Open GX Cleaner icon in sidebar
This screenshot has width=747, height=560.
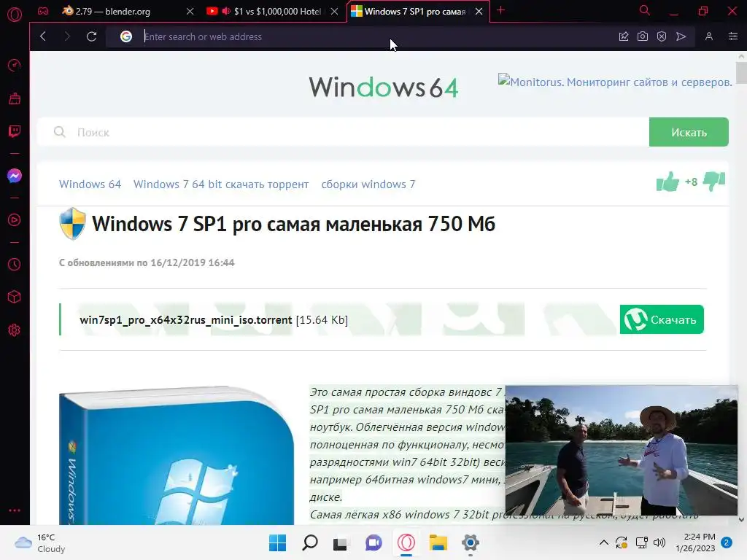[15, 98]
